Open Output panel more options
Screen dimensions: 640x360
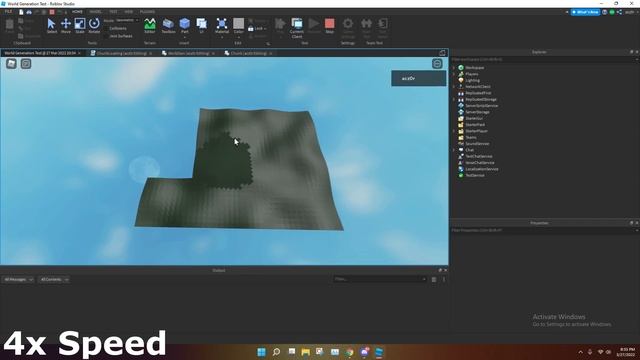point(444,280)
